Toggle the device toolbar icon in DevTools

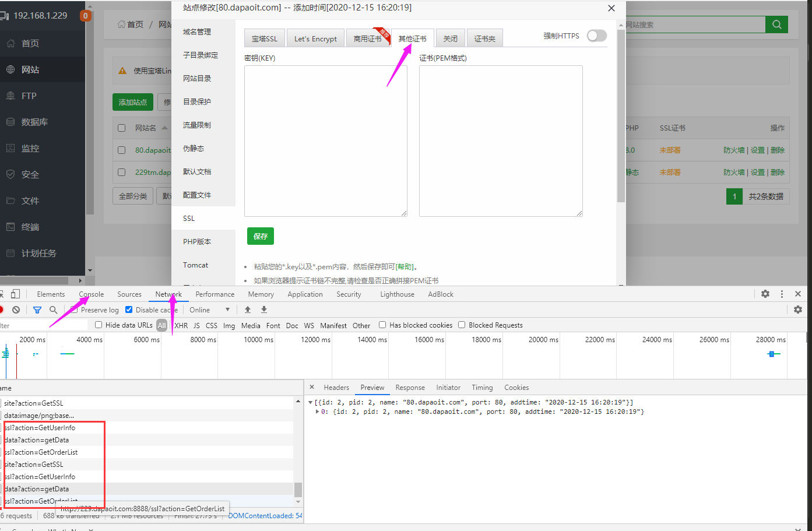15,294
